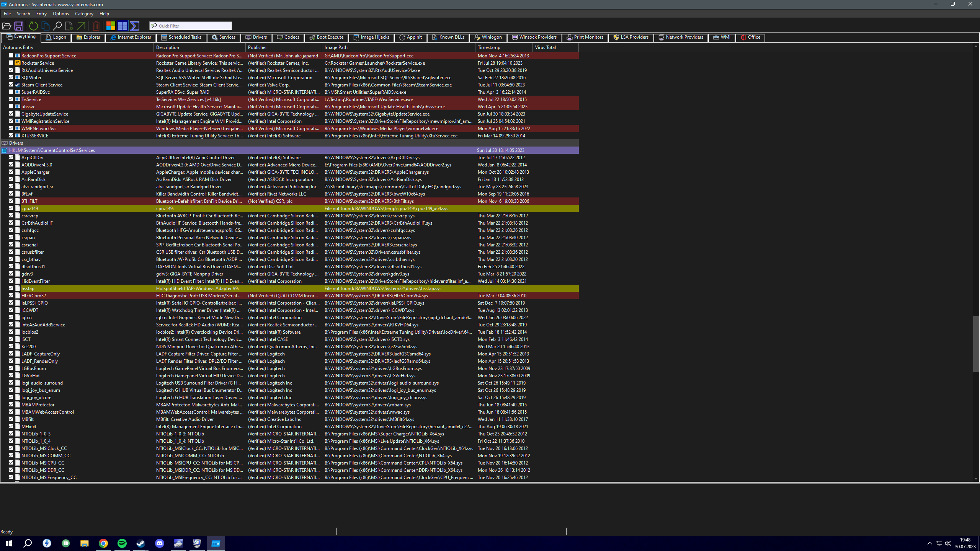The image size is (980, 551).
Task: Click the blue sigma VirusTotal icon
Action: (x=135, y=26)
